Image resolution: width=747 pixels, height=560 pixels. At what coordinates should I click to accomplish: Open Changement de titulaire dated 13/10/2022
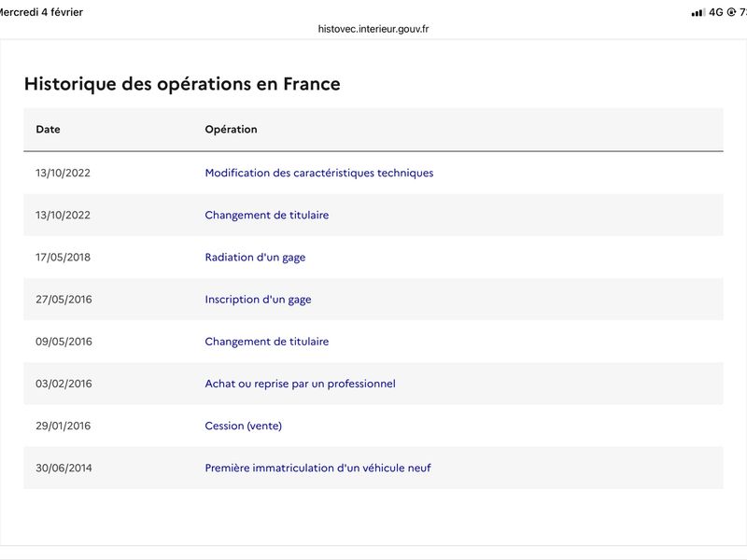[x=267, y=215]
